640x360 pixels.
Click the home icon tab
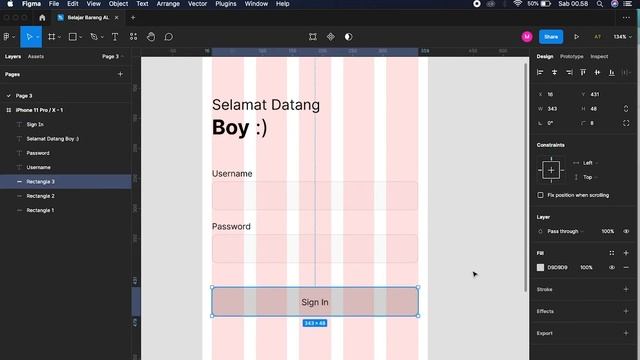pos(42,18)
